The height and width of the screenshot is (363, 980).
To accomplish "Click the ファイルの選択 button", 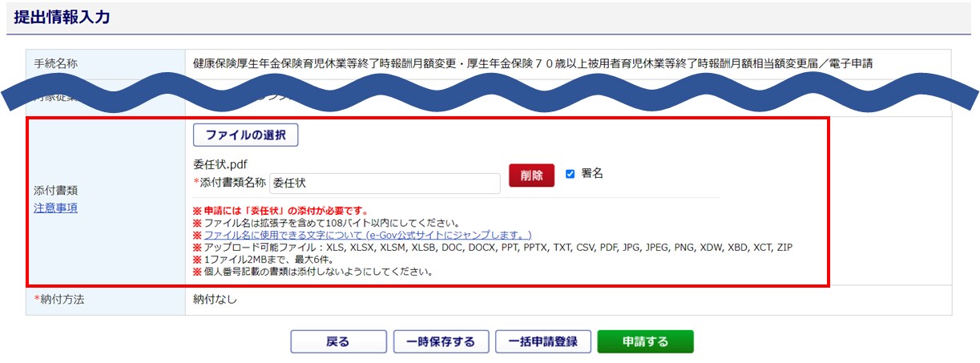I will coord(245,135).
